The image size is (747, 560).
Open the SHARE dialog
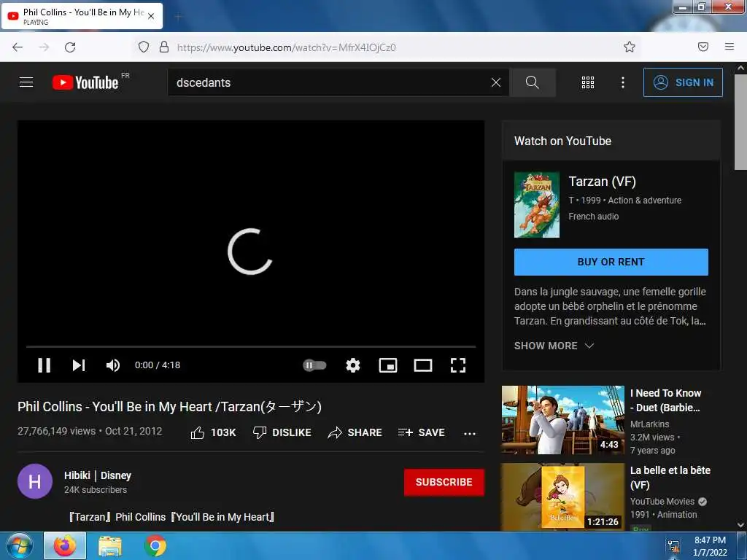click(355, 432)
